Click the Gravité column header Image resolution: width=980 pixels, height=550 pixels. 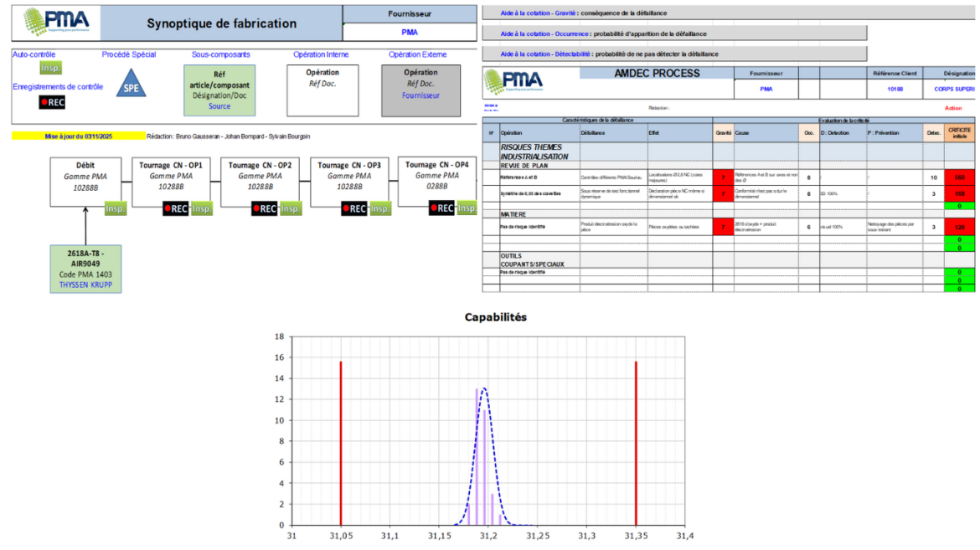click(x=723, y=132)
